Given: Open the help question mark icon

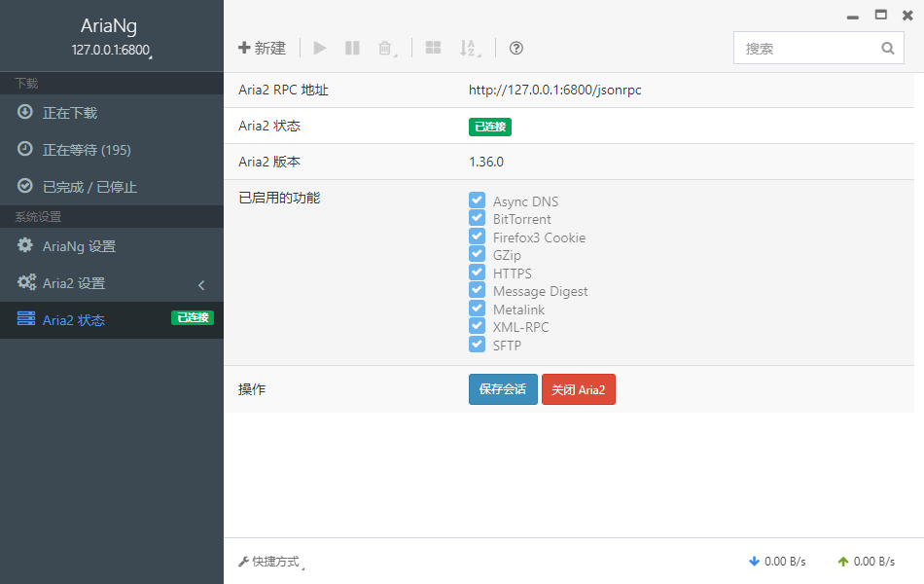Looking at the screenshot, I should point(516,48).
